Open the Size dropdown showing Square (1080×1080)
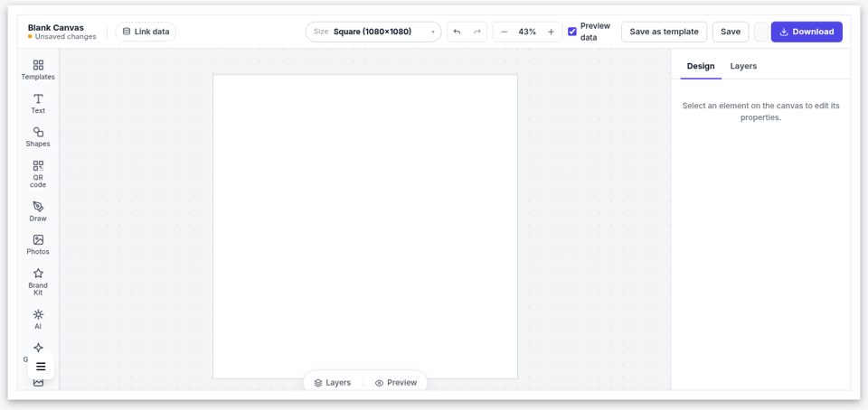 [373, 32]
